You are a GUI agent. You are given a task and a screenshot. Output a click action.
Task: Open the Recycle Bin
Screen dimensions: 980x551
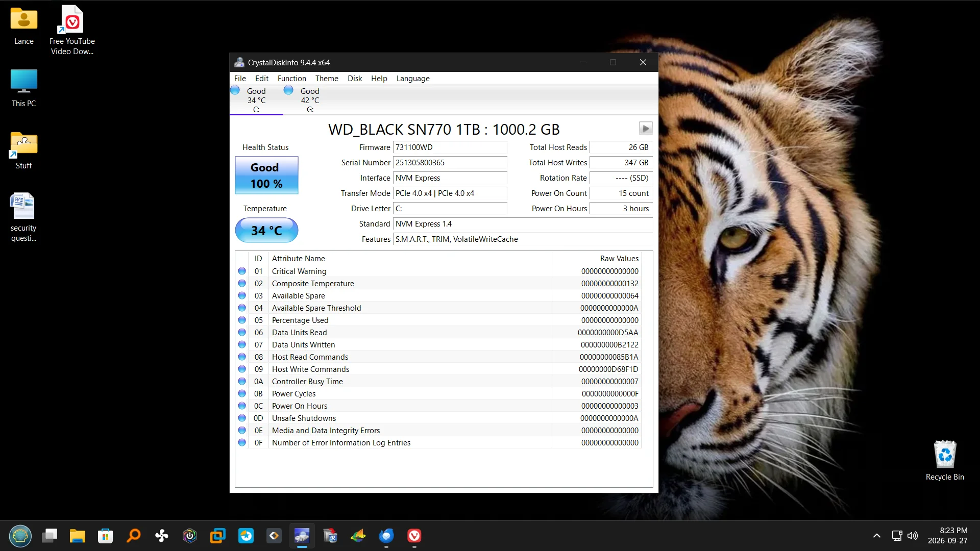945,460
